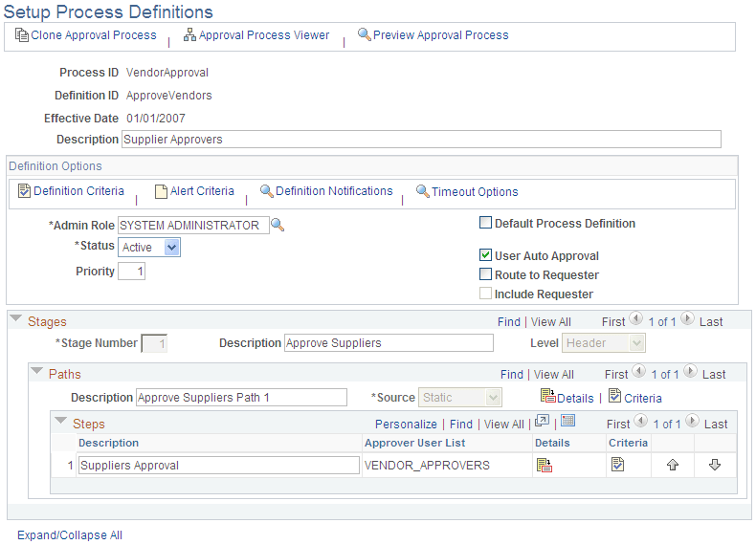
Task: Open Details icon for Suppliers Approval step
Action: (x=545, y=465)
